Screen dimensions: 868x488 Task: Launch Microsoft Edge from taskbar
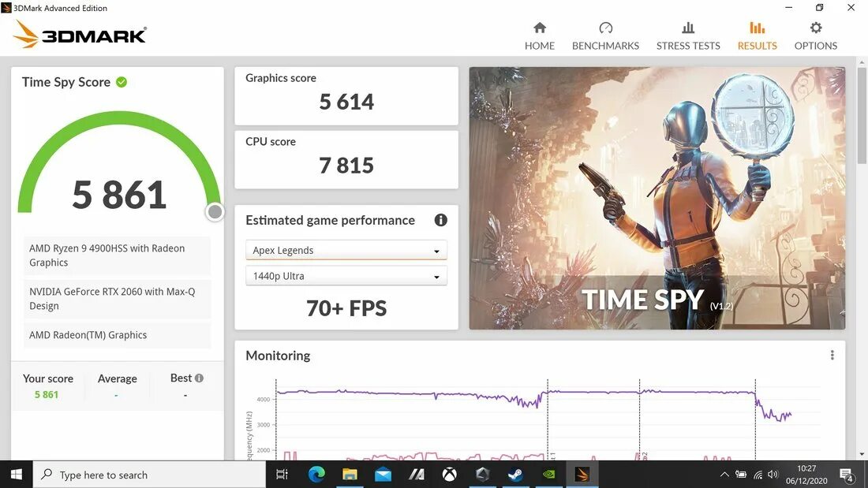coord(316,475)
